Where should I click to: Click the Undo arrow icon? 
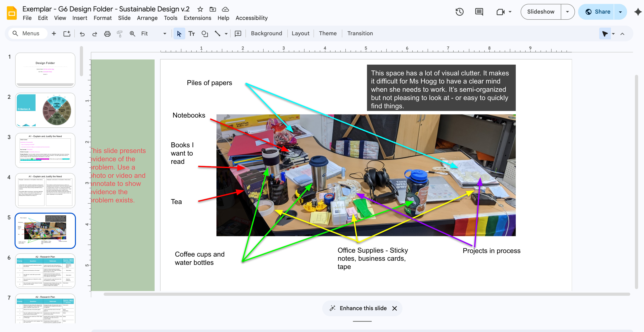(82, 33)
